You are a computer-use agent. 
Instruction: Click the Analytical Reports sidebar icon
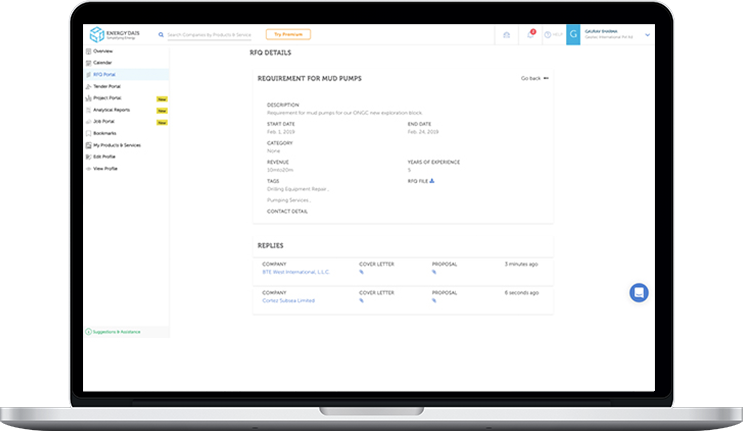(88, 110)
